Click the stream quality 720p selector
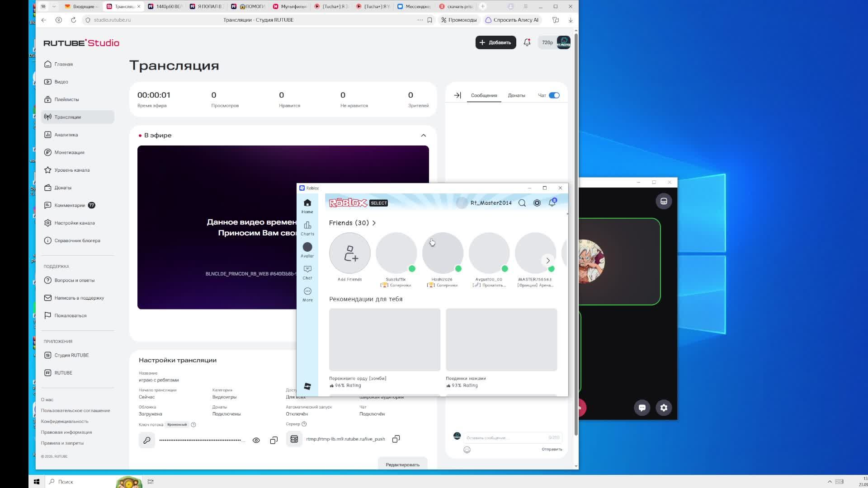 pos(547,42)
